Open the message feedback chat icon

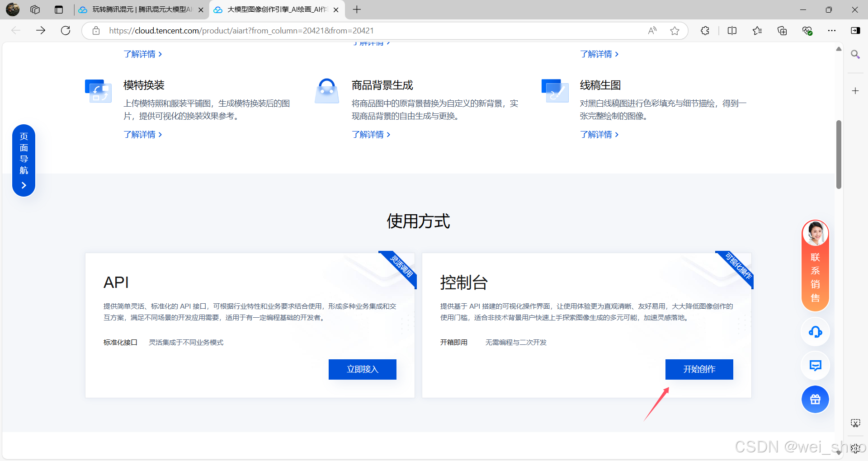pos(815,366)
